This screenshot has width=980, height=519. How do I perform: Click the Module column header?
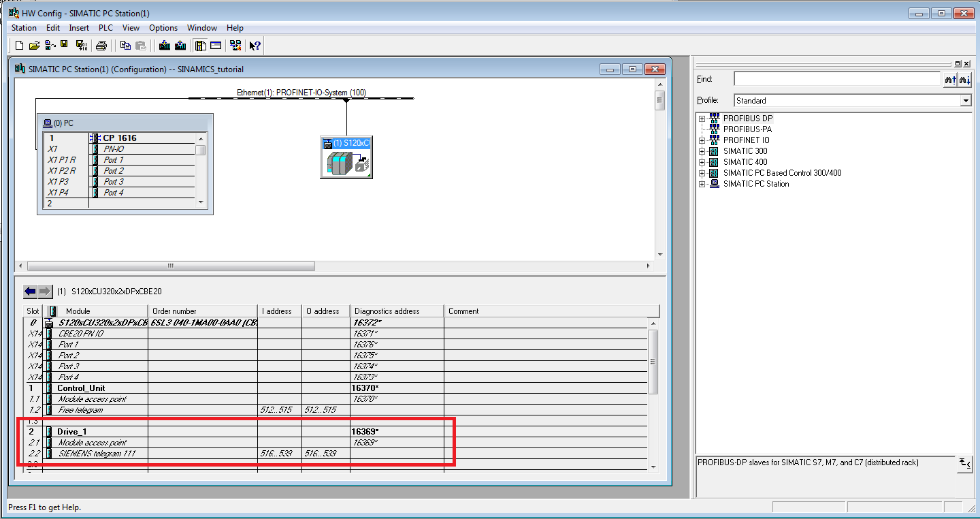tap(96, 311)
